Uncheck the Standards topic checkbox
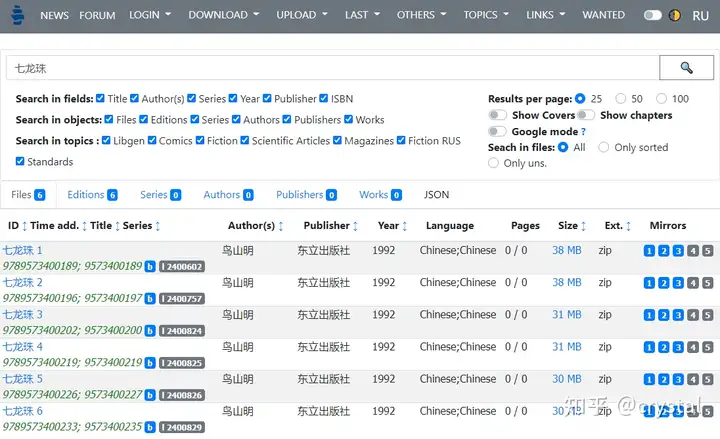 pos(20,161)
